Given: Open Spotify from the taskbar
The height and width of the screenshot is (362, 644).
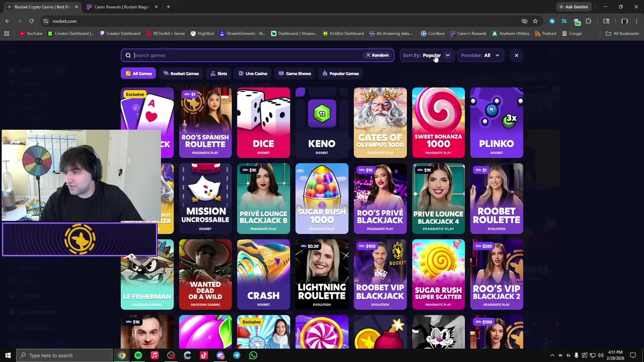Looking at the screenshot, I should tap(138, 355).
